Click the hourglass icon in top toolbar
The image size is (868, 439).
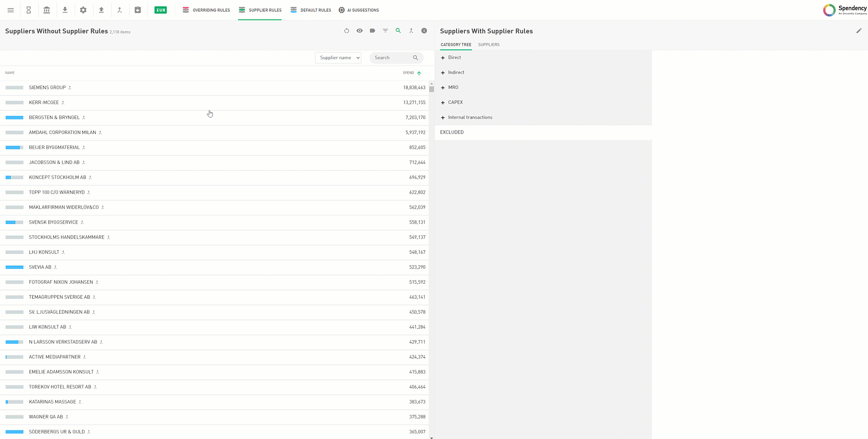(28, 10)
